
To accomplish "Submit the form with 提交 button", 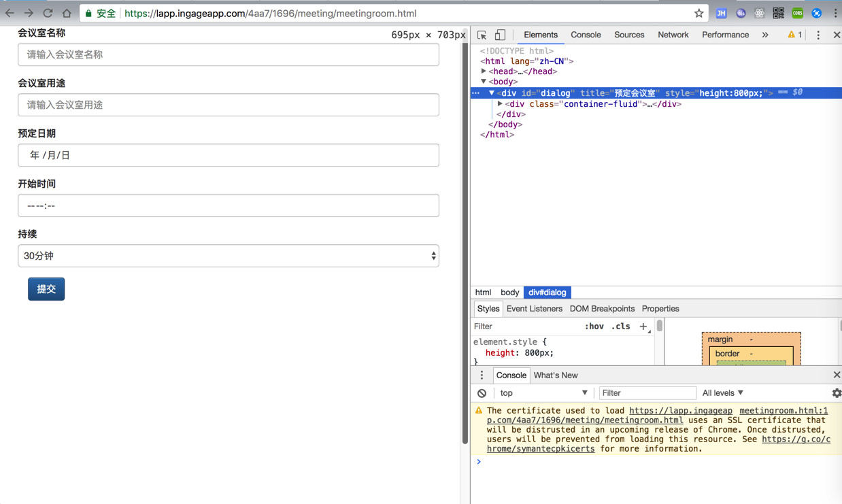I will (46, 289).
